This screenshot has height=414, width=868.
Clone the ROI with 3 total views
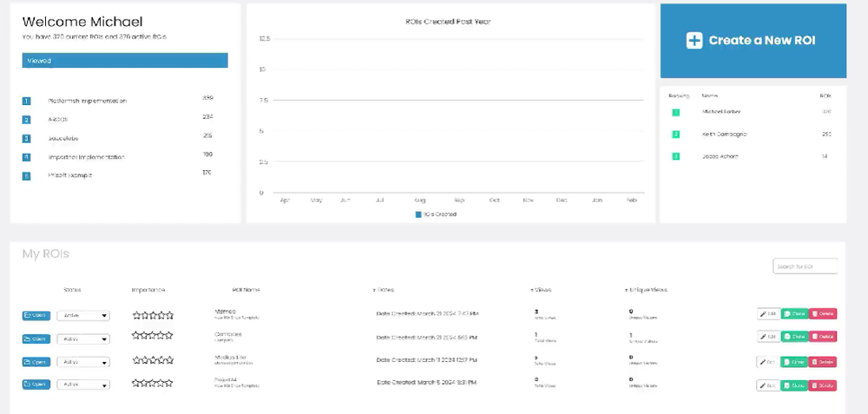[794, 314]
